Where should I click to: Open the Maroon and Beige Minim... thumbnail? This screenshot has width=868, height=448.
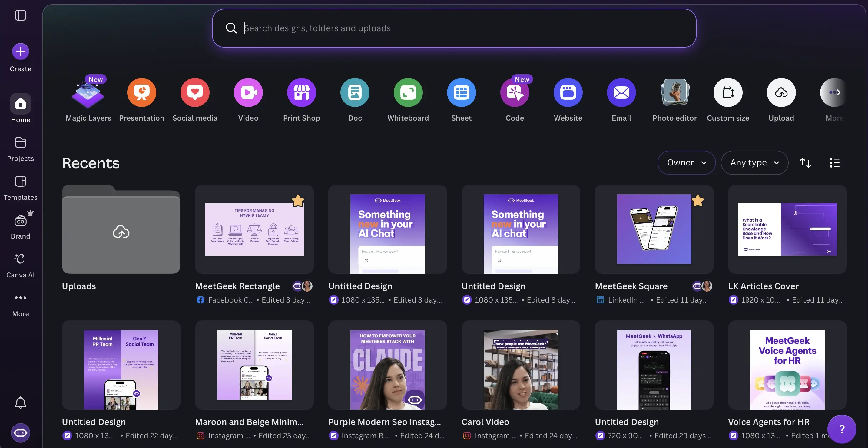point(254,365)
